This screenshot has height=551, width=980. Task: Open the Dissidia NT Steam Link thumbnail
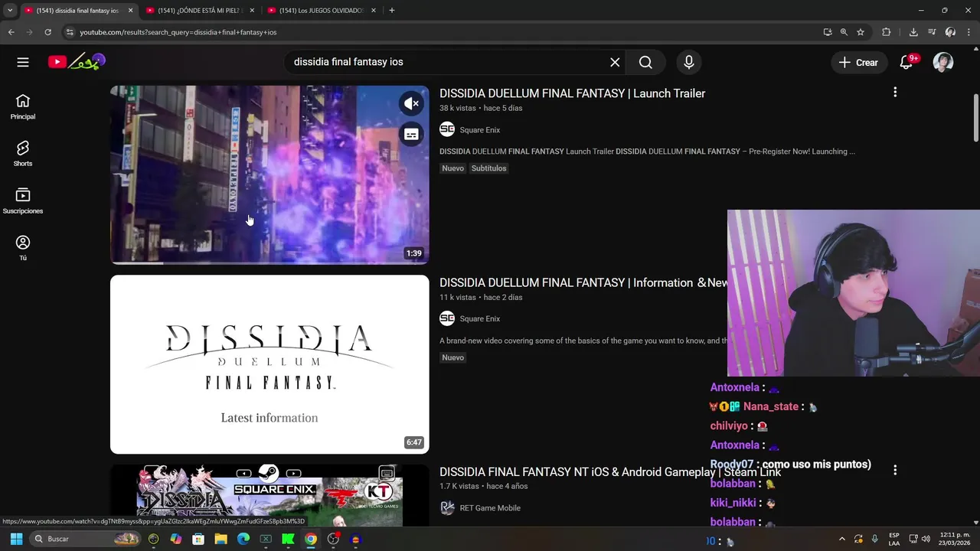click(x=269, y=495)
